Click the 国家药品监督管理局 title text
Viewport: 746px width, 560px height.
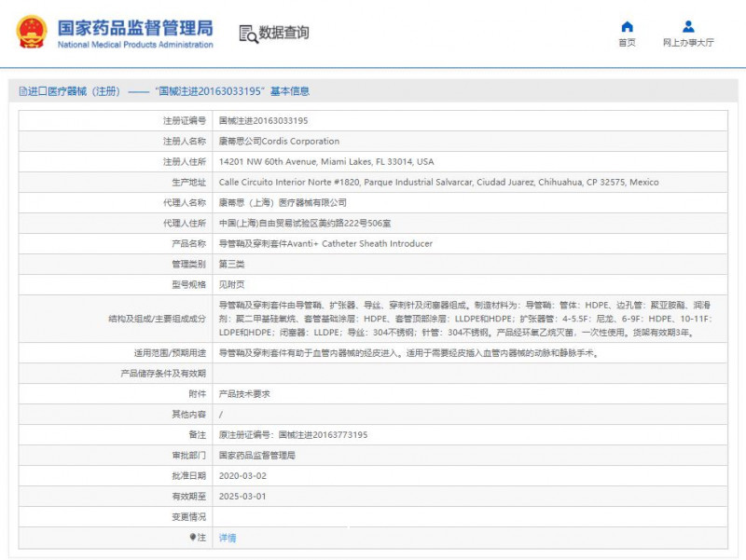[134, 27]
